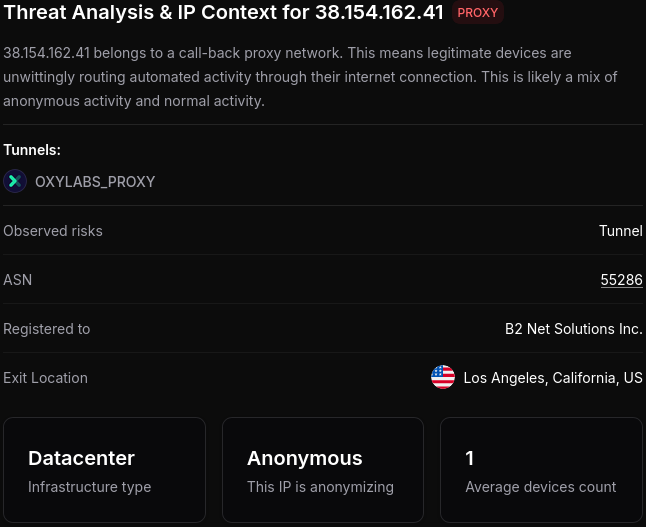Viewport: 646px width, 527px height.
Task: Click the Registered to row label
Action: pos(47,329)
